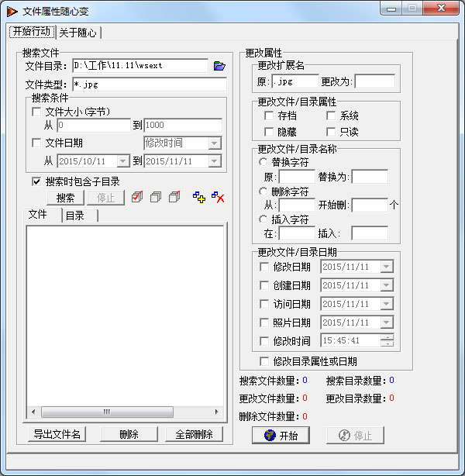The height and width of the screenshot is (476, 465).
Task: Click the bottom 停止 button with clock icon
Action: point(355,436)
